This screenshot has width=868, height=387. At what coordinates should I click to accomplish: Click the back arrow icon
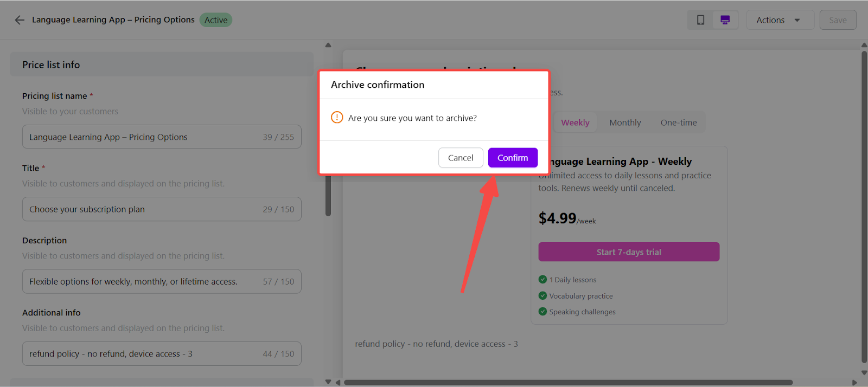[20, 20]
